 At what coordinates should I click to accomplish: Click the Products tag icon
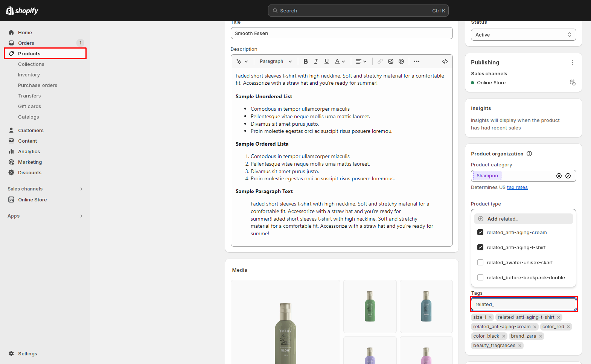point(11,53)
